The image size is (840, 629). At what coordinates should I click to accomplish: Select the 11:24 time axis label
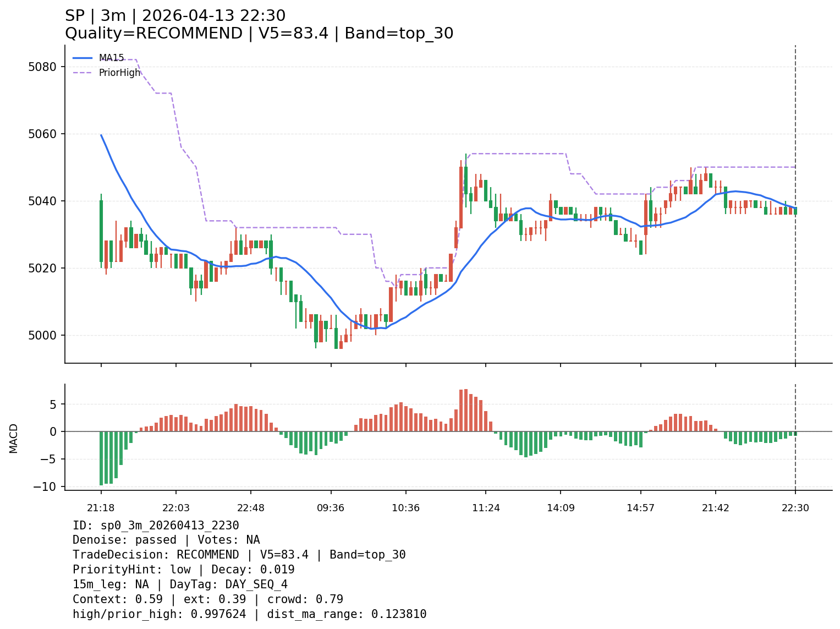pyautogui.click(x=486, y=508)
